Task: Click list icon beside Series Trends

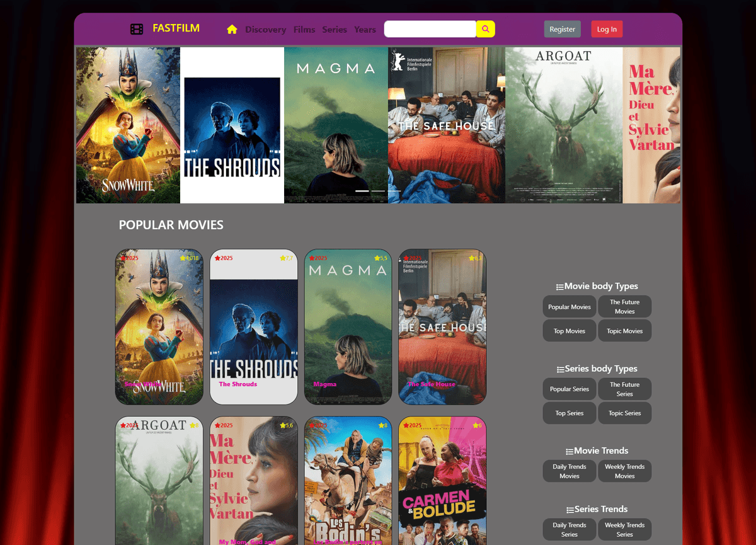Action: click(x=570, y=510)
